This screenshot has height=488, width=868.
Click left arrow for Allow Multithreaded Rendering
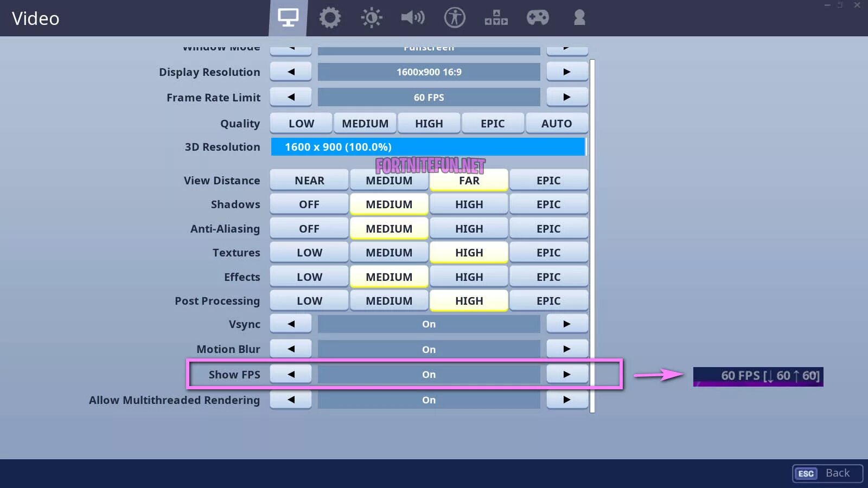pyautogui.click(x=291, y=400)
